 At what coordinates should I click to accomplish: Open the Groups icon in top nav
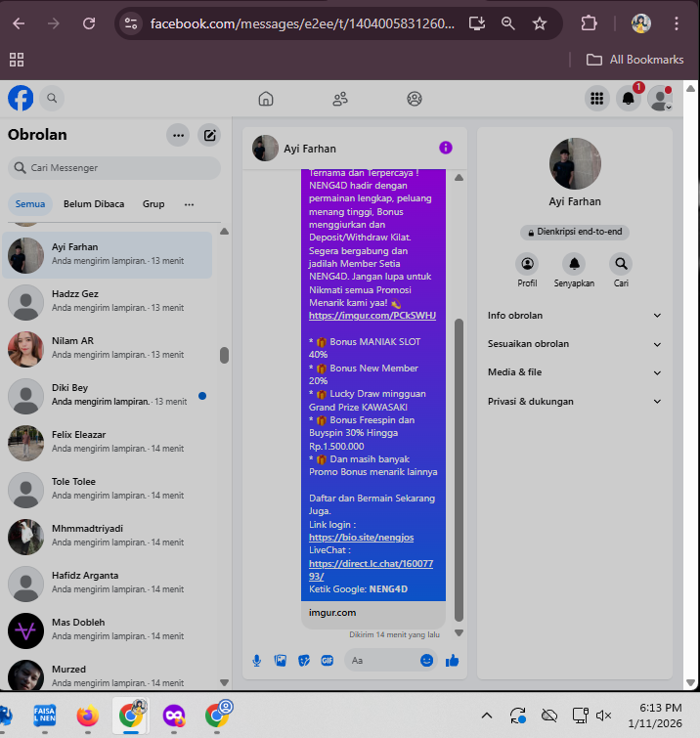415,99
